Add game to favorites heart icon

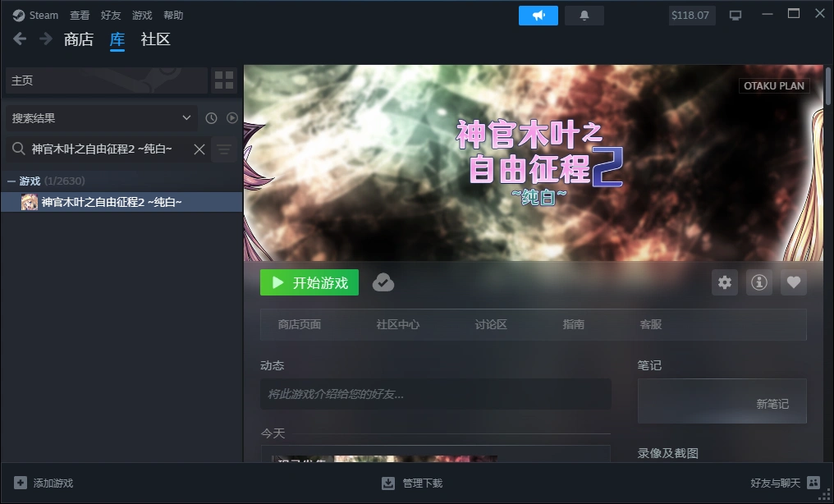point(794,282)
